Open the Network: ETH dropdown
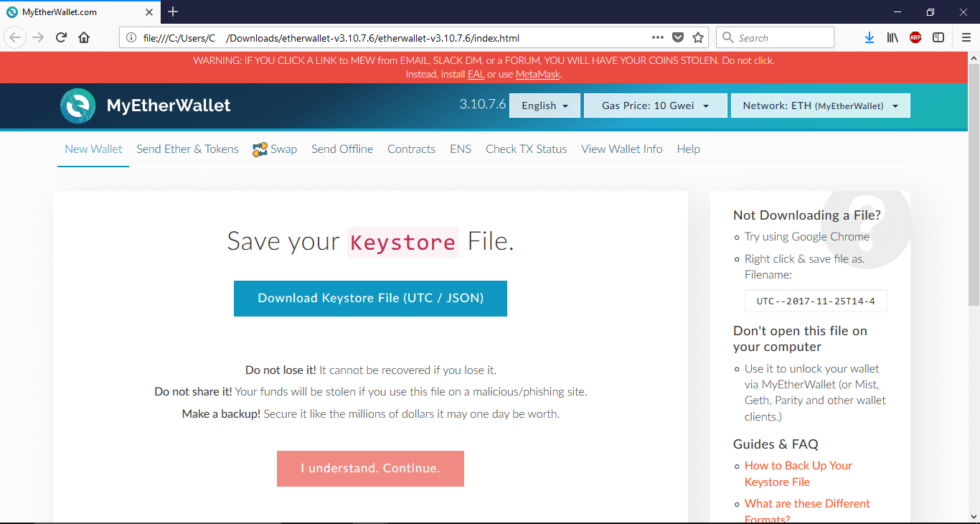The width and height of the screenshot is (980, 524). click(x=820, y=106)
